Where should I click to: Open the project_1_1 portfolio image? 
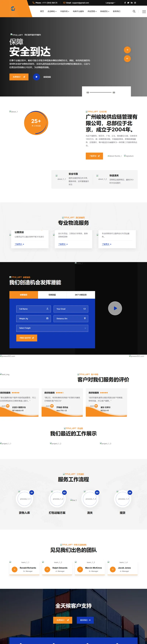click(6, 443)
